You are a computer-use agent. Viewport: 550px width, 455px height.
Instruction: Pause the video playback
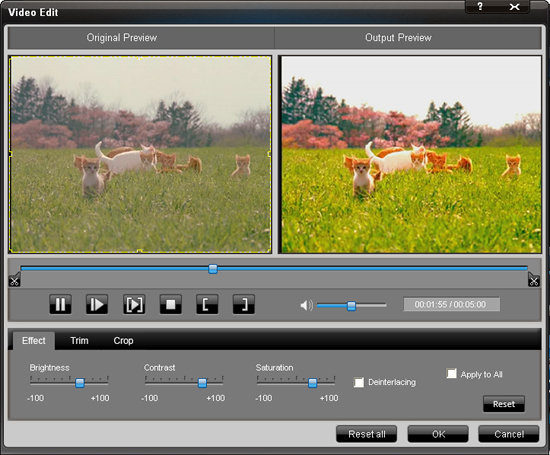(60, 304)
